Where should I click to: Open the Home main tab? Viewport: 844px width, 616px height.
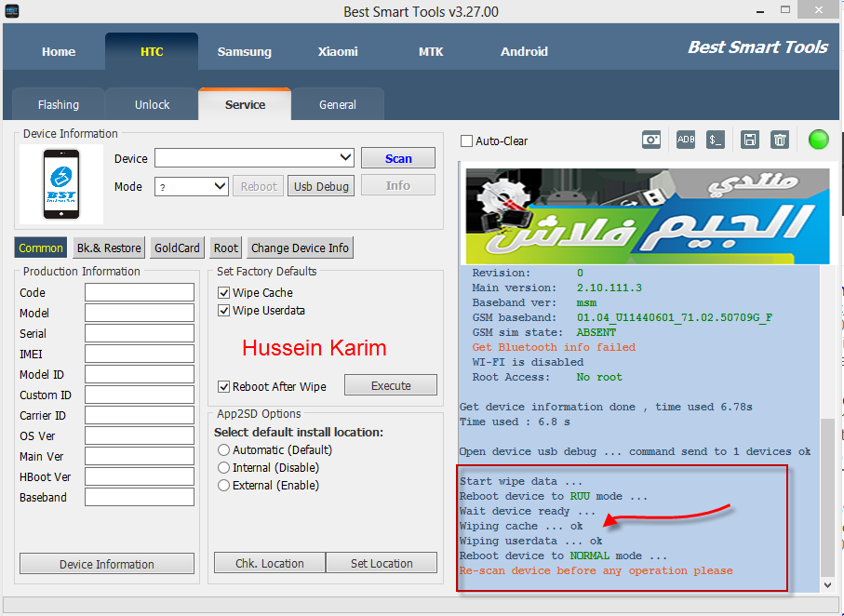pyautogui.click(x=59, y=52)
